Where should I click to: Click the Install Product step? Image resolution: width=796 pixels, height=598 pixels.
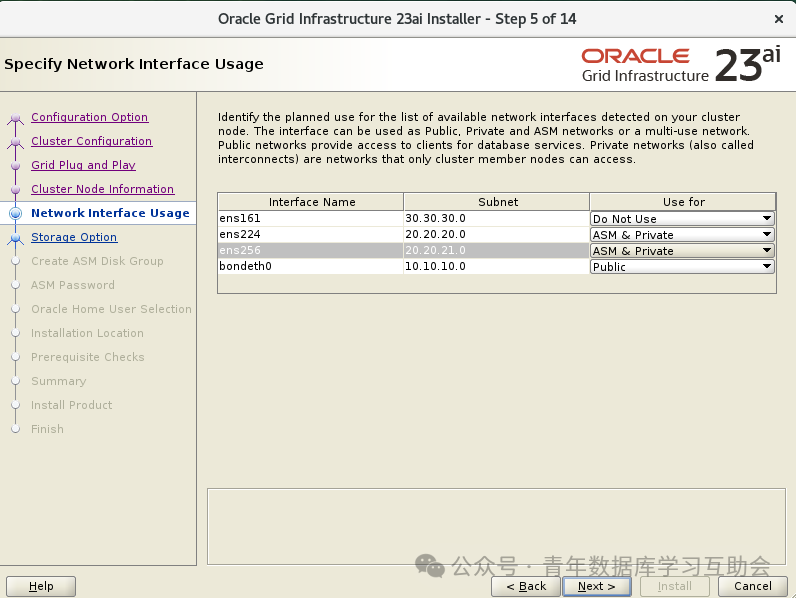(72, 405)
